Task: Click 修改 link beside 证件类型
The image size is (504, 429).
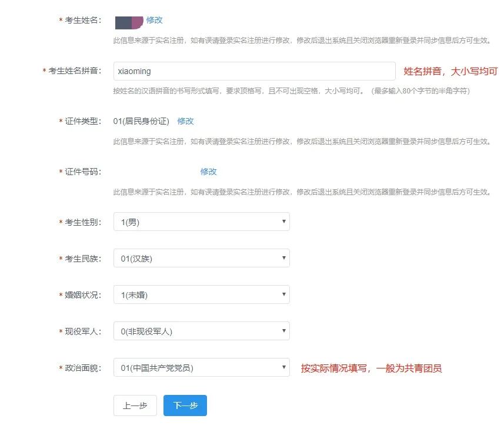Action: pos(185,121)
